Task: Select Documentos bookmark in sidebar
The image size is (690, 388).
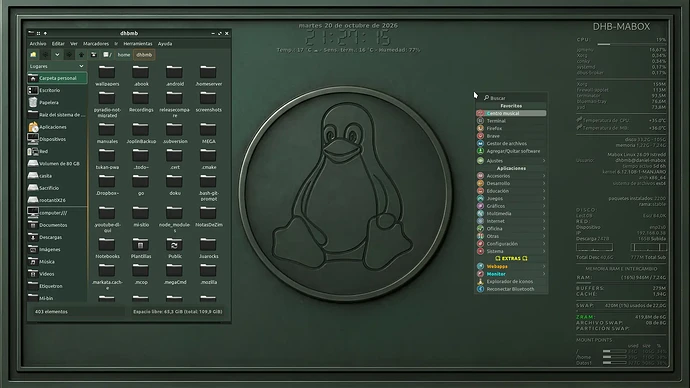Action: 57,225
